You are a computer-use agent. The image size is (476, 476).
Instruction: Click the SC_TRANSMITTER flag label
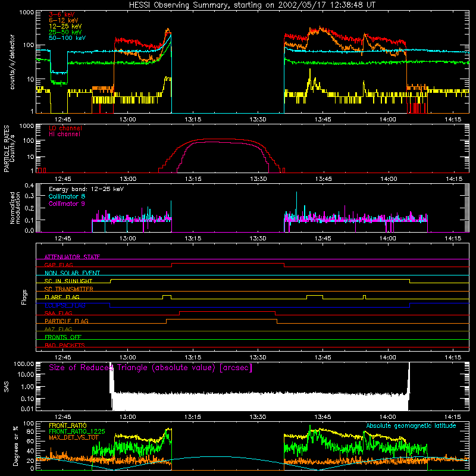(68, 289)
